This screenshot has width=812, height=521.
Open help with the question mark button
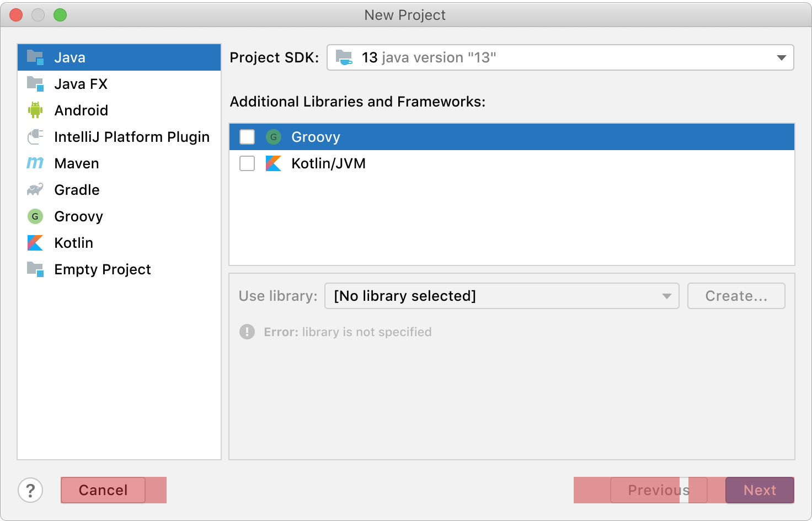pos(30,490)
